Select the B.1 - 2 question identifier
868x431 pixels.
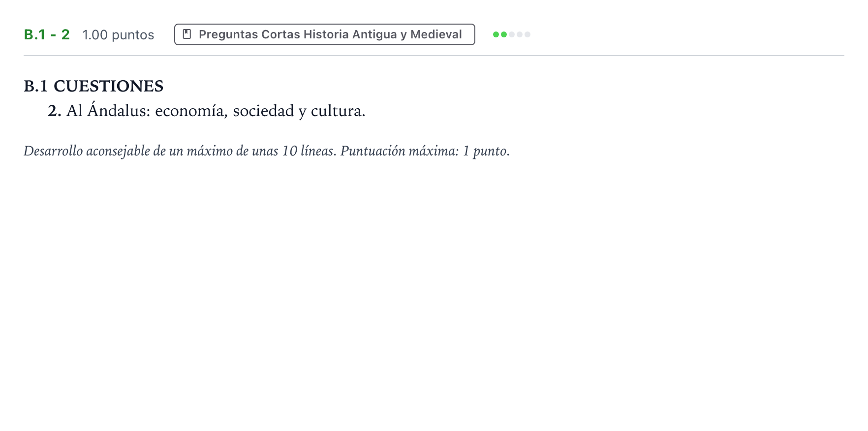point(47,35)
